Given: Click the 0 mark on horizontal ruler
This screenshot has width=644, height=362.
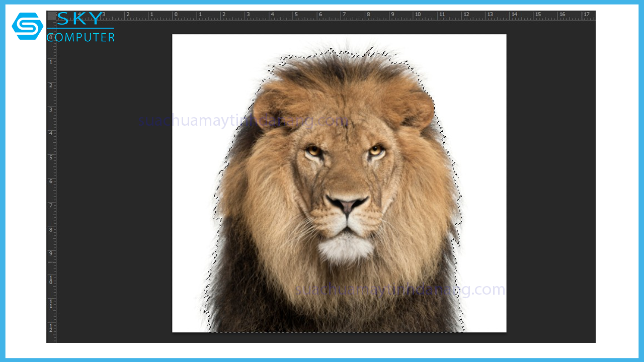Looking at the screenshot, I should point(176,15).
